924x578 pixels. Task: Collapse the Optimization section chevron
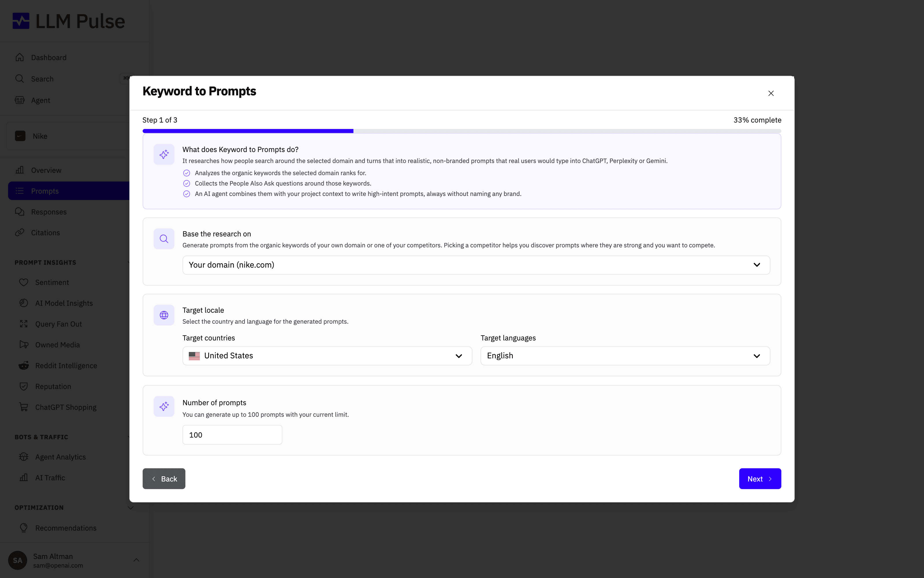point(131,508)
